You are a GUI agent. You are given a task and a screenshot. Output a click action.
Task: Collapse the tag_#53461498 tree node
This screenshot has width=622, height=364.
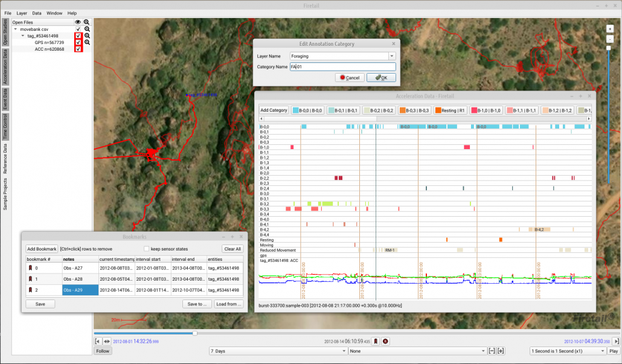pyautogui.click(x=22, y=36)
